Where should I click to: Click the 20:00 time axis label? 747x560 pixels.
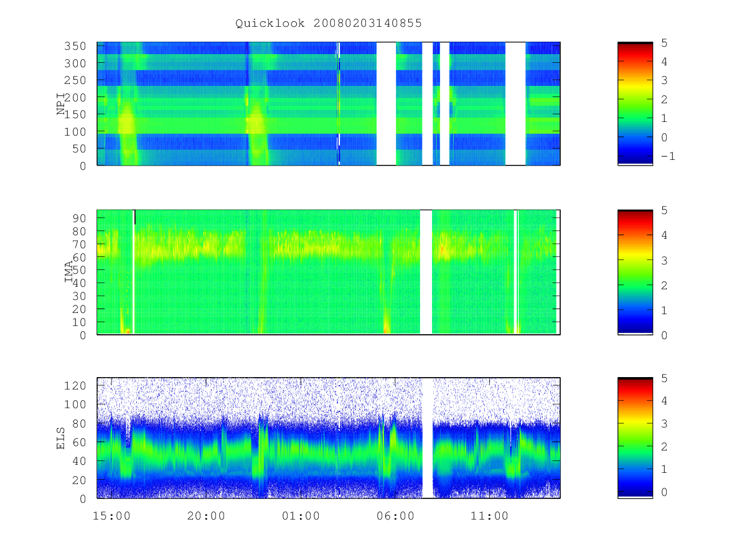tap(206, 516)
